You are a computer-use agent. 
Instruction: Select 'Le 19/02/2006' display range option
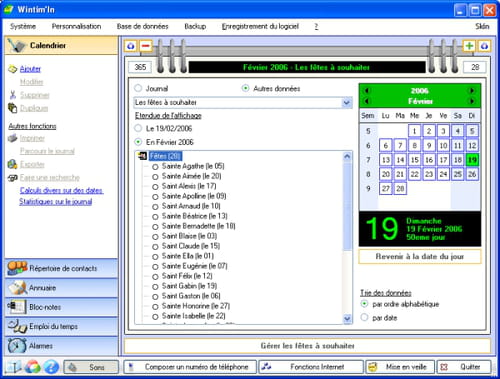coord(138,128)
